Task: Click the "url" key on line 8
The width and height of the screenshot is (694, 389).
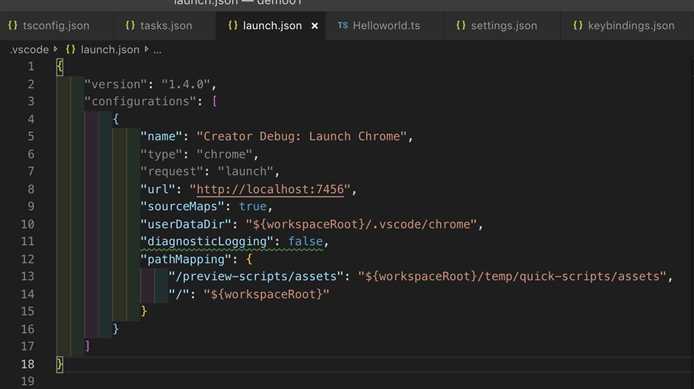Action: [x=158, y=189]
